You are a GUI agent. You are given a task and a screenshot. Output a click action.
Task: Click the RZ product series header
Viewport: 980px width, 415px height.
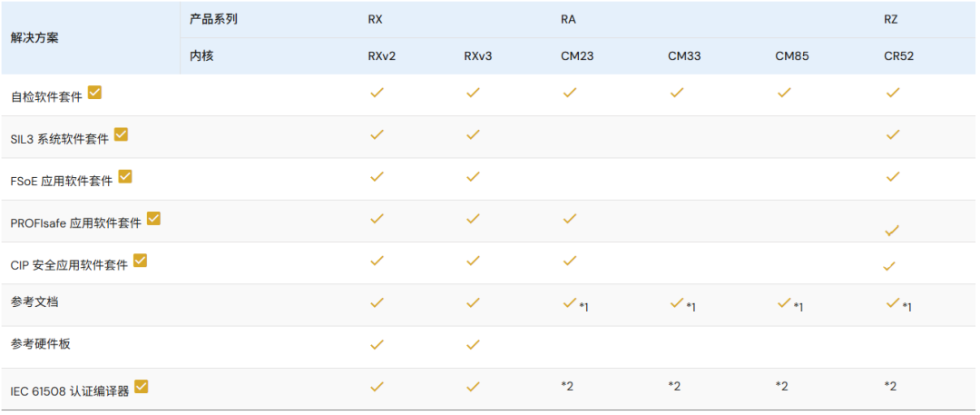(890, 19)
